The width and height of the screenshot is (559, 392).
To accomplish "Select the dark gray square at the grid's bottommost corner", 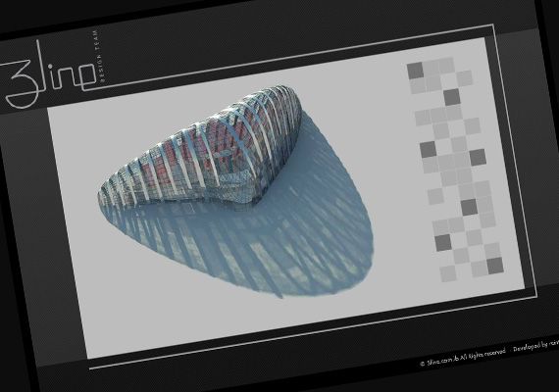I will [x=495, y=266].
